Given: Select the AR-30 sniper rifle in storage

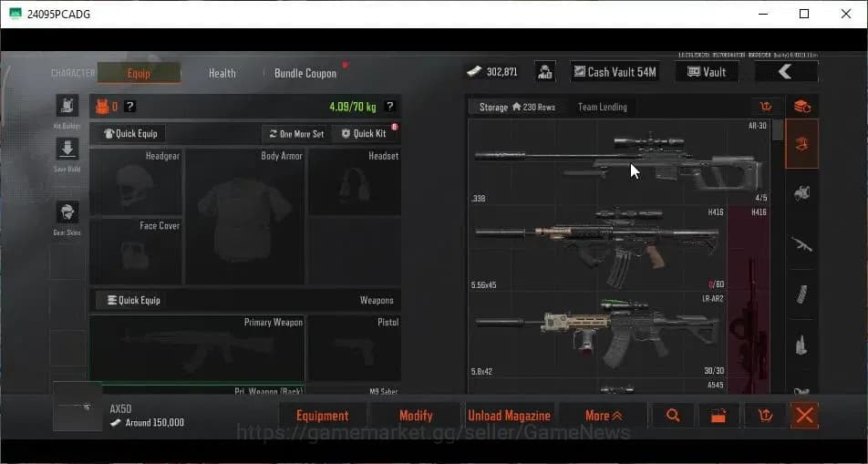Looking at the screenshot, I should point(619,161).
